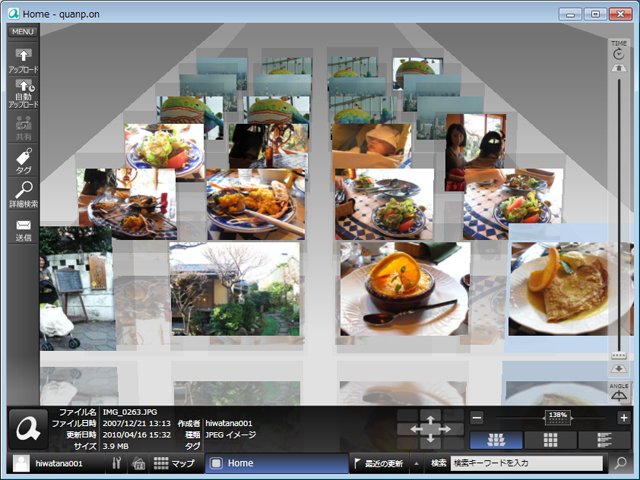Viewport: 640px width, 480px height.
Task: Open the Auto Upload (自動アップロード) tool
Action: pyautogui.click(x=23, y=93)
